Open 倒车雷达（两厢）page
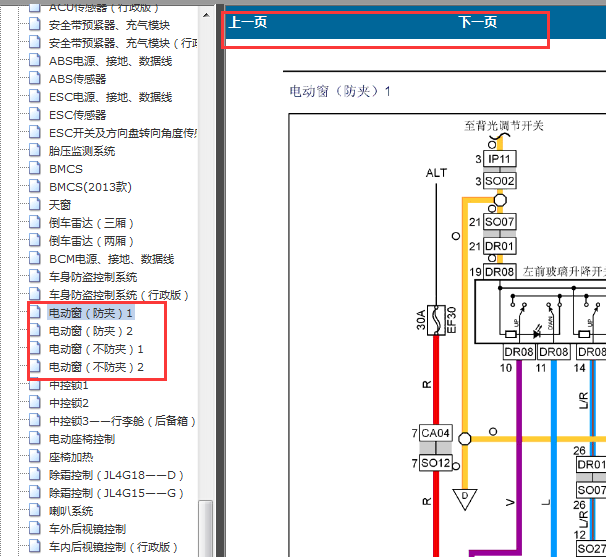Screen dimensions: 606x557 click(91, 241)
